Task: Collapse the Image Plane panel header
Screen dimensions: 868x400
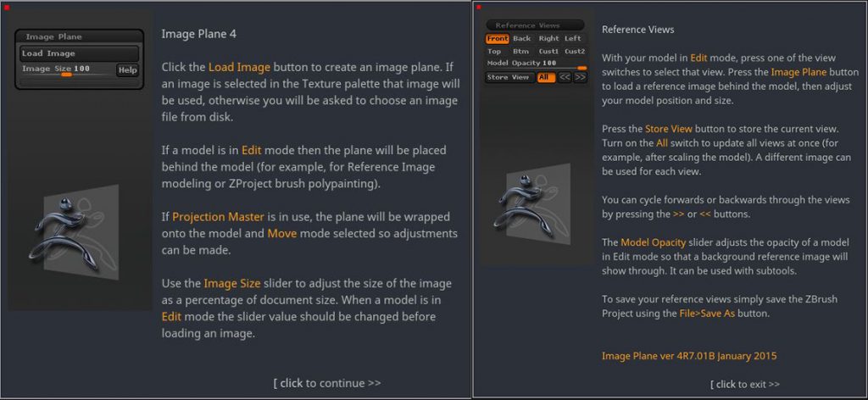Action: [79, 37]
